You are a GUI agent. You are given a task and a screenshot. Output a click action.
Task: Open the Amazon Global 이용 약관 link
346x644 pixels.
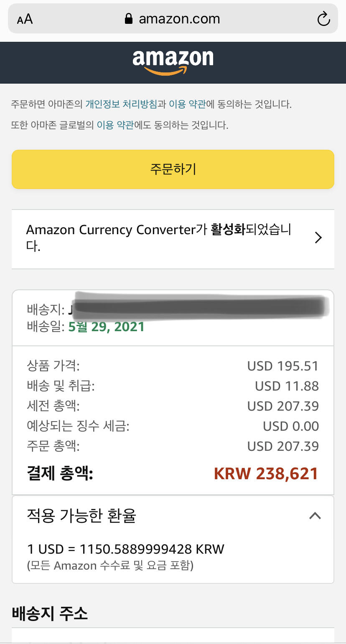click(115, 125)
